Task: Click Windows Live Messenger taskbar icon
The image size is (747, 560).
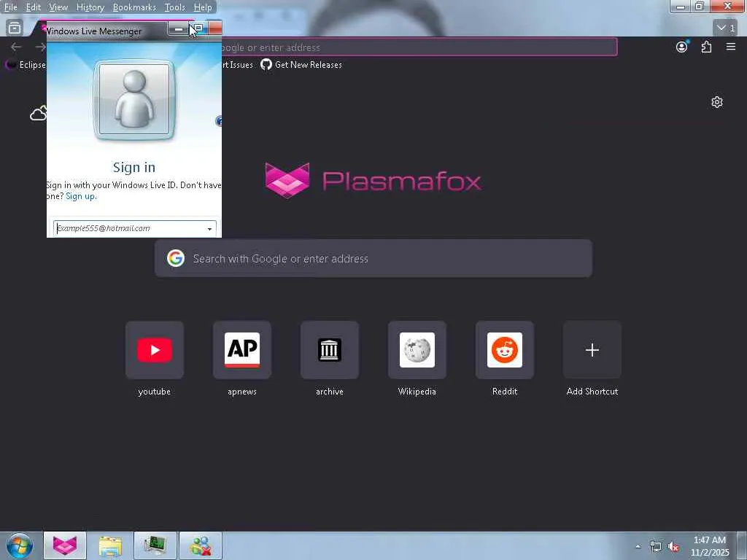Action: pos(201,545)
